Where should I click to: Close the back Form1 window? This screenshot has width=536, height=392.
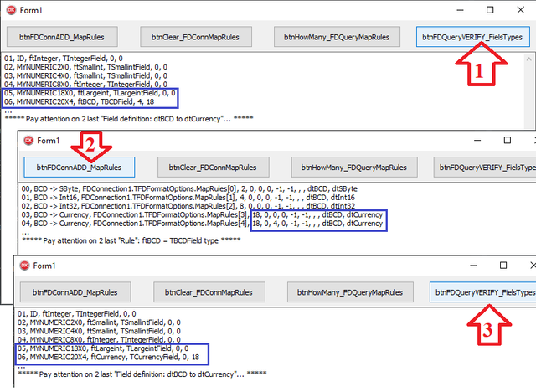pos(520,10)
